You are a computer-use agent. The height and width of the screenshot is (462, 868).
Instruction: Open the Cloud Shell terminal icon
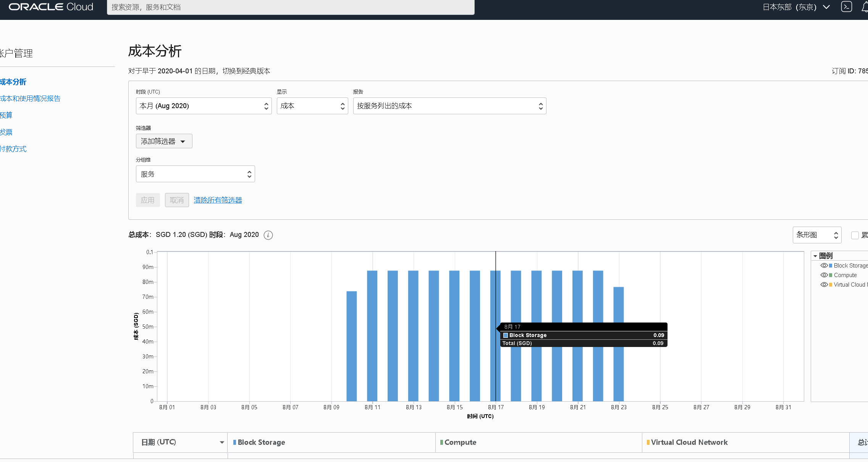[x=846, y=7]
